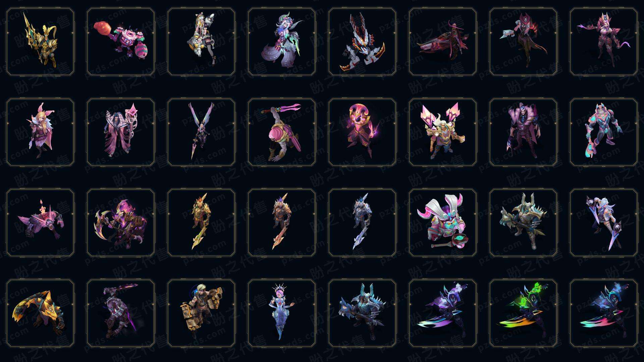Open the pink-purple wolf beast on all fours
This screenshot has height=362, width=644.
40,223
